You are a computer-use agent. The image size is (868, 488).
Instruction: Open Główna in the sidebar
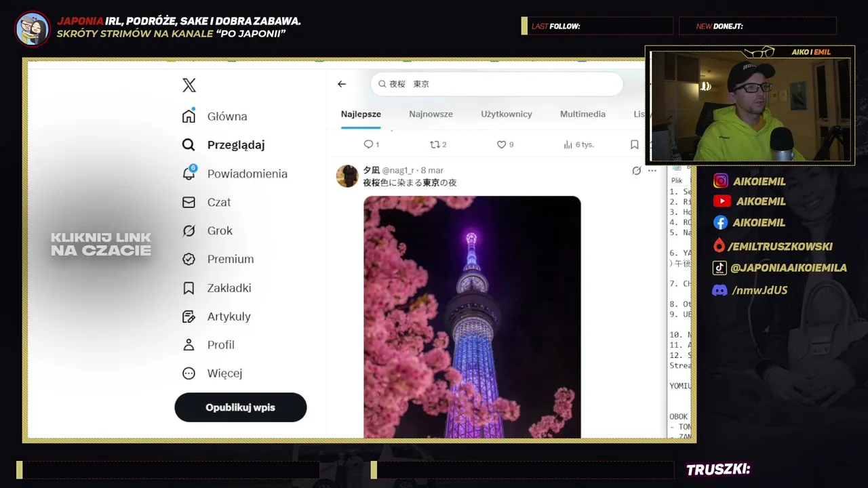(x=227, y=117)
